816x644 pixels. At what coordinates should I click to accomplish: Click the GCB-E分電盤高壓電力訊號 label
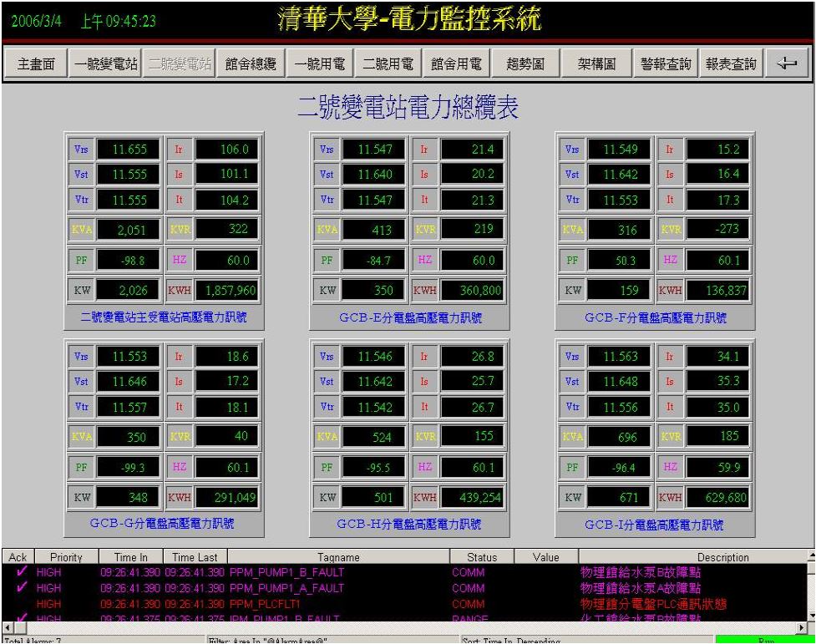tap(410, 317)
